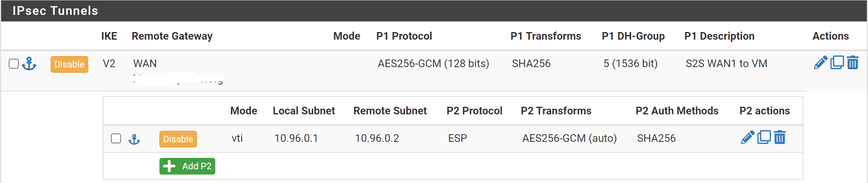Click the 10.96.0.2 remote subnet cell

[377, 138]
